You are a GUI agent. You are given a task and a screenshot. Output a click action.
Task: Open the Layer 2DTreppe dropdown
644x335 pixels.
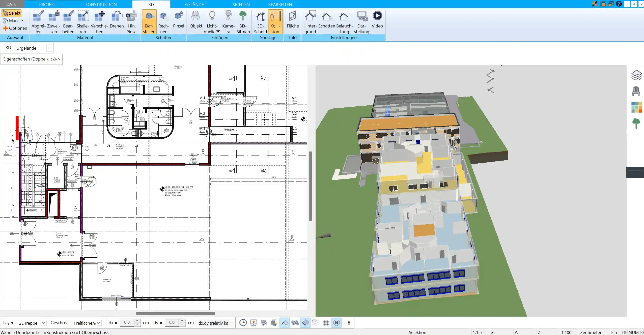coord(43,323)
